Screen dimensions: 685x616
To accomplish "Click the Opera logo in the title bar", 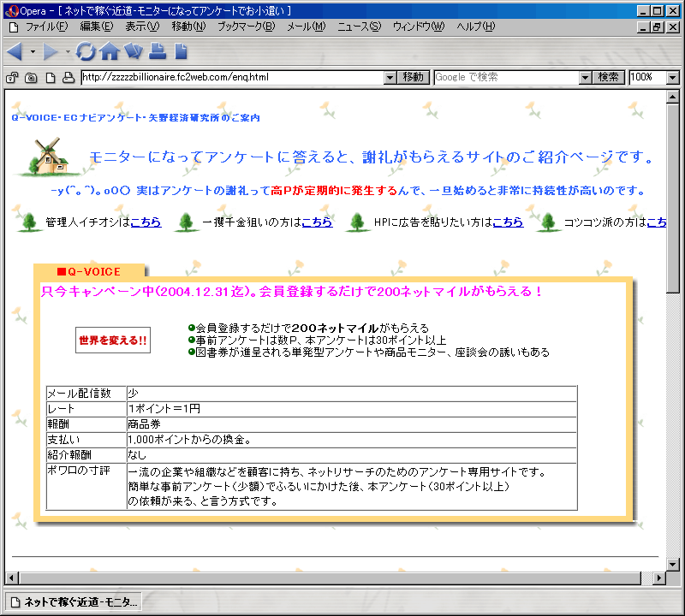I will 12,10.
